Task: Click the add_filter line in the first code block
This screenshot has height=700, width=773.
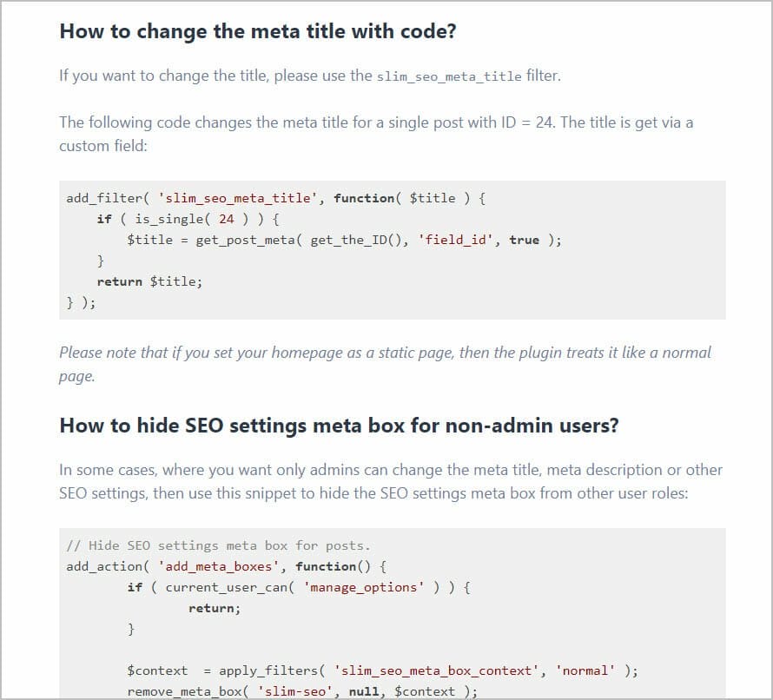Action: coord(276,198)
